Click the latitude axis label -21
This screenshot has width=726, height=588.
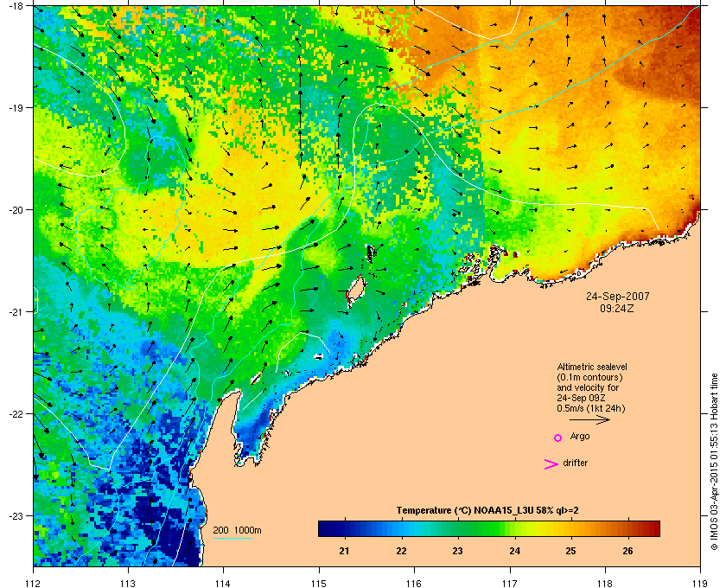pyautogui.click(x=15, y=312)
